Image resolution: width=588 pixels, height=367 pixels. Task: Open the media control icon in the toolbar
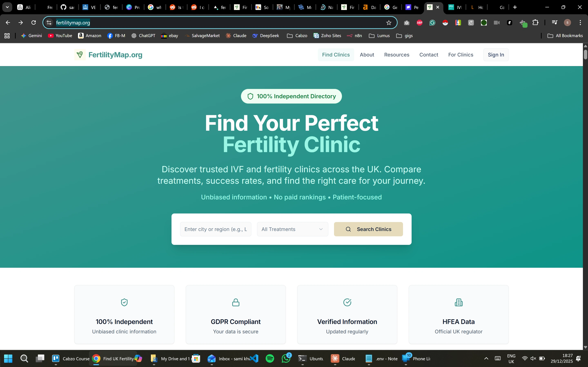click(x=555, y=23)
